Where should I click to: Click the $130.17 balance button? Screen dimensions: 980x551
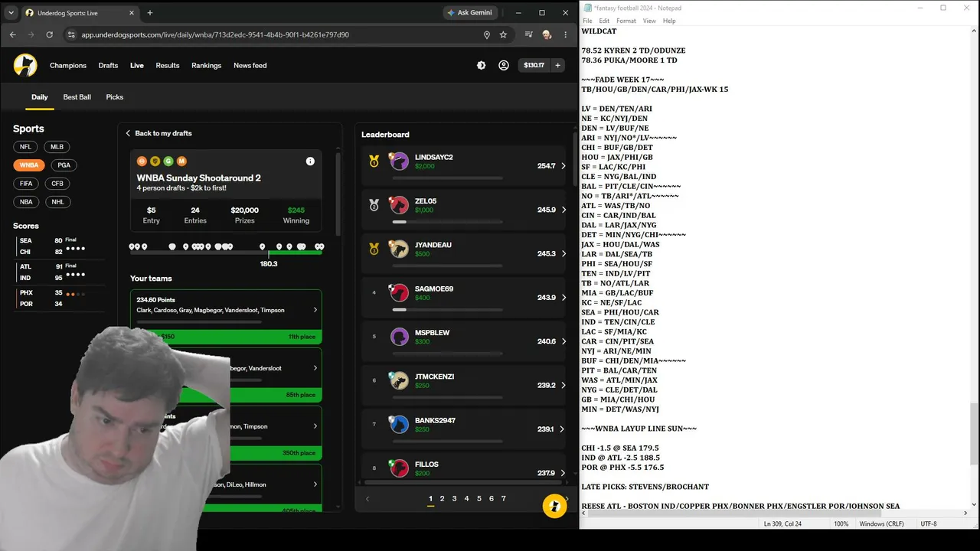[x=534, y=66]
